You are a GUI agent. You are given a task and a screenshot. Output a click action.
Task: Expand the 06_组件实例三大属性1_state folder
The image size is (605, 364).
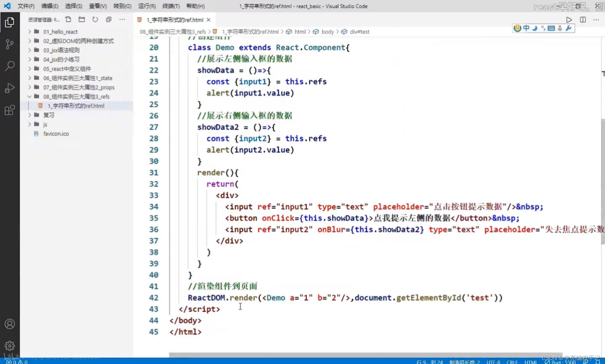[x=76, y=78]
